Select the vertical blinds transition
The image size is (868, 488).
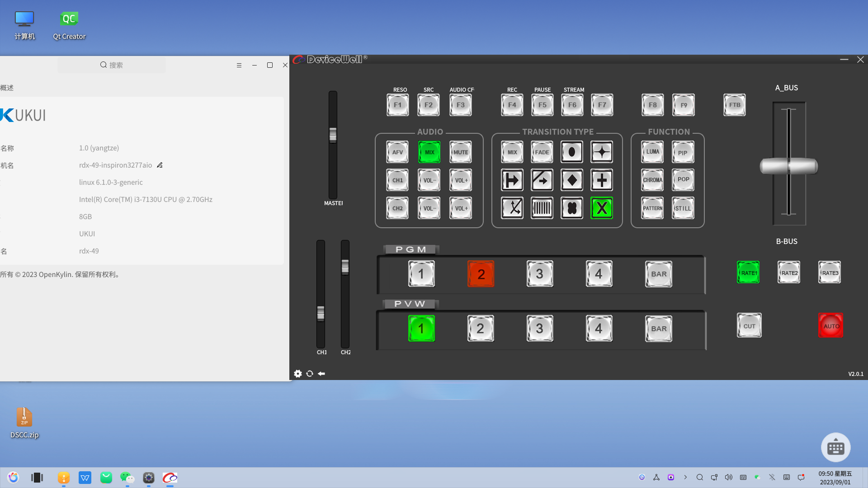point(542,208)
